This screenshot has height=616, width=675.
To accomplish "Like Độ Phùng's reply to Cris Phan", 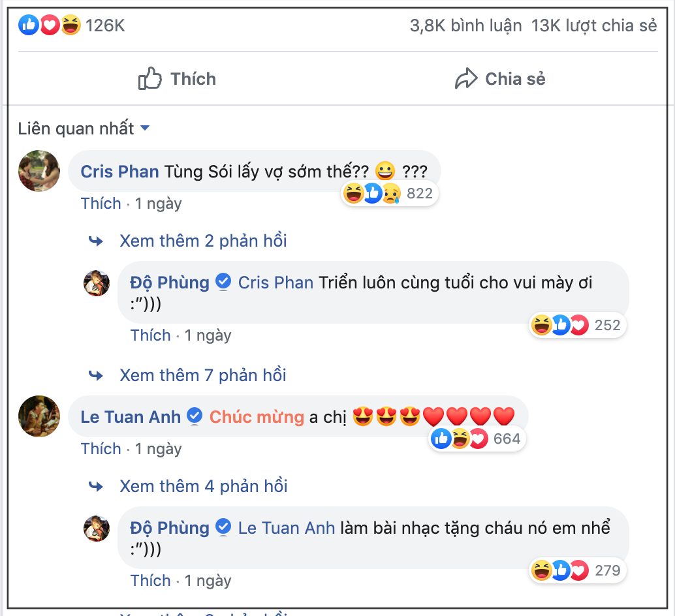I will 151,335.
